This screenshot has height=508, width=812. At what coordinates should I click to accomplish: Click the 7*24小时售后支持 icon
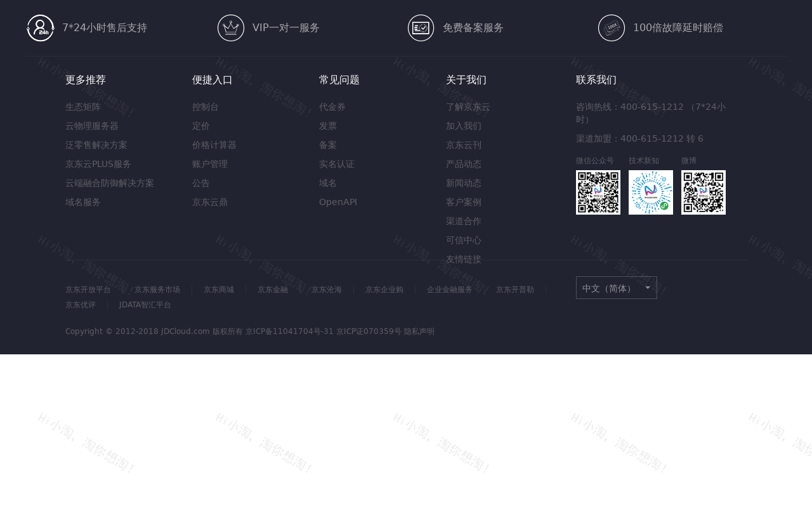coord(40,28)
